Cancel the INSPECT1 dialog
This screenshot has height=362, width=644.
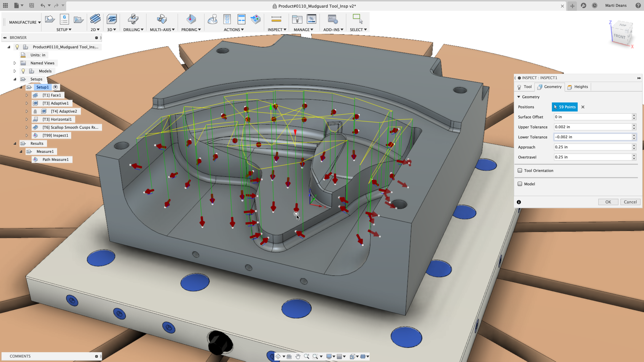pyautogui.click(x=630, y=202)
